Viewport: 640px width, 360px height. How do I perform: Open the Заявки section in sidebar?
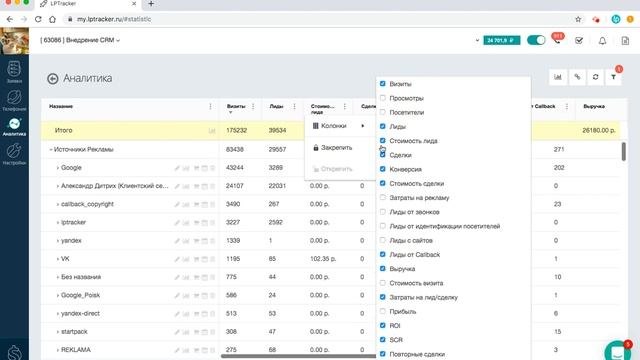click(14, 71)
